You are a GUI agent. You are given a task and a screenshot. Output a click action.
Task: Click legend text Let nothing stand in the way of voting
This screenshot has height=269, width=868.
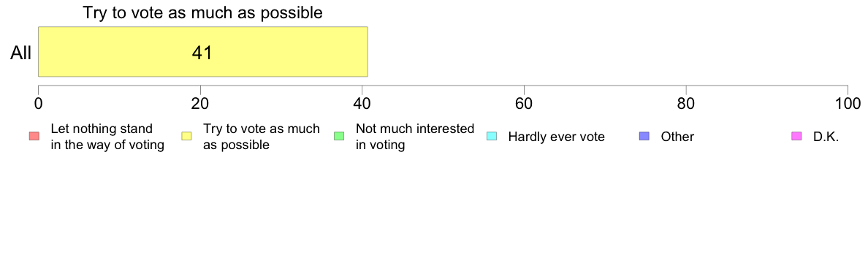[107, 137]
